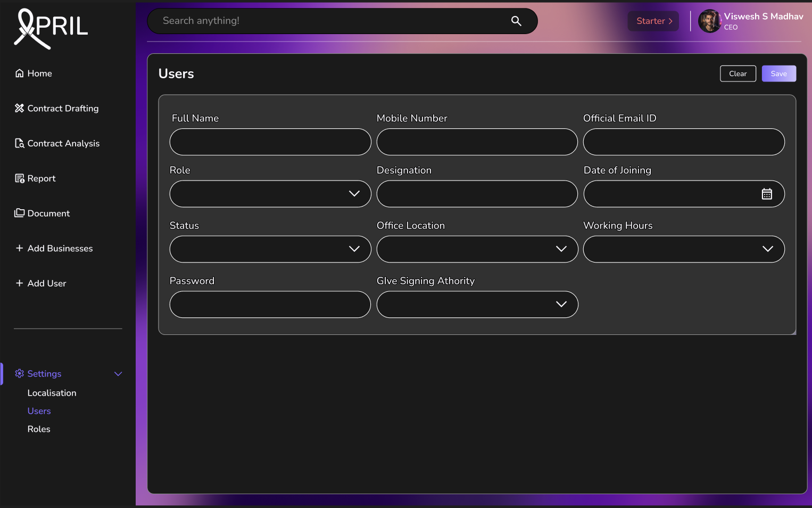This screenshot has height=508, width=812.
Task: Open the Starter plan button
Action: coord(653,21)
